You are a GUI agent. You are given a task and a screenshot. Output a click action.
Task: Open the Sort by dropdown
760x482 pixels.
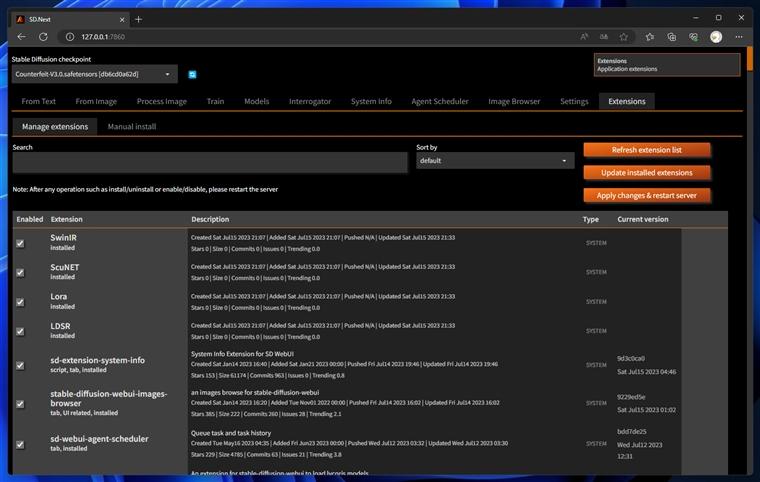click(495, 161)
